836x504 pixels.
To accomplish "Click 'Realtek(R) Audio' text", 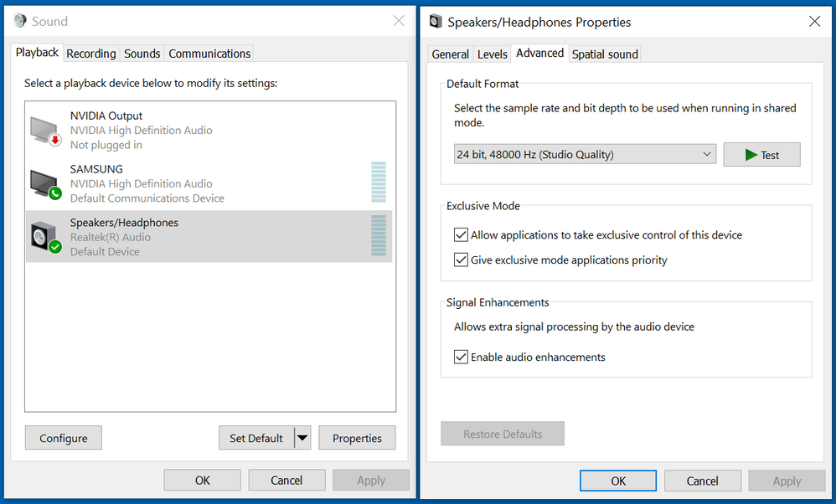I will pos(111,237).
